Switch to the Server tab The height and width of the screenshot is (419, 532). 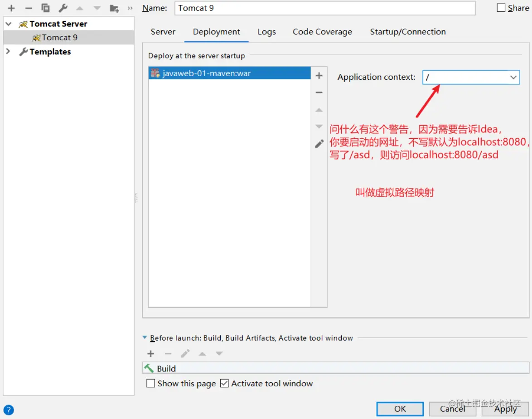click(x=163, y=32)
